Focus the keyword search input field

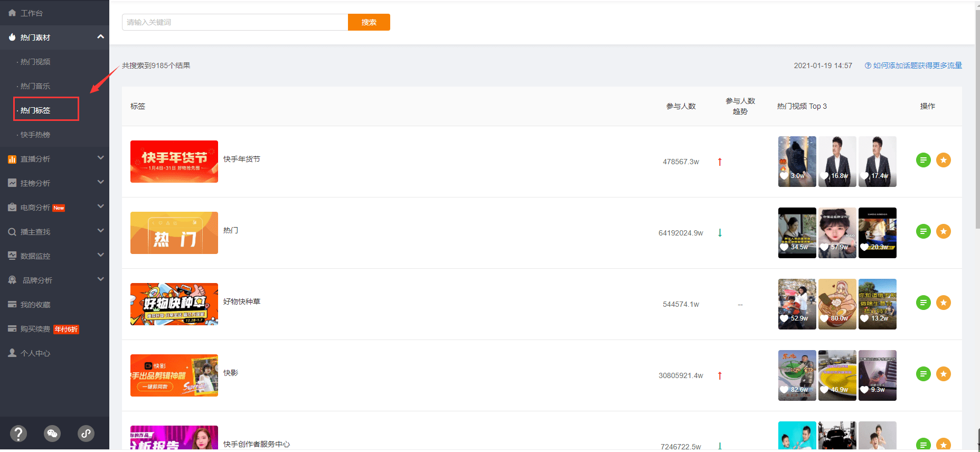pos(235,22)
